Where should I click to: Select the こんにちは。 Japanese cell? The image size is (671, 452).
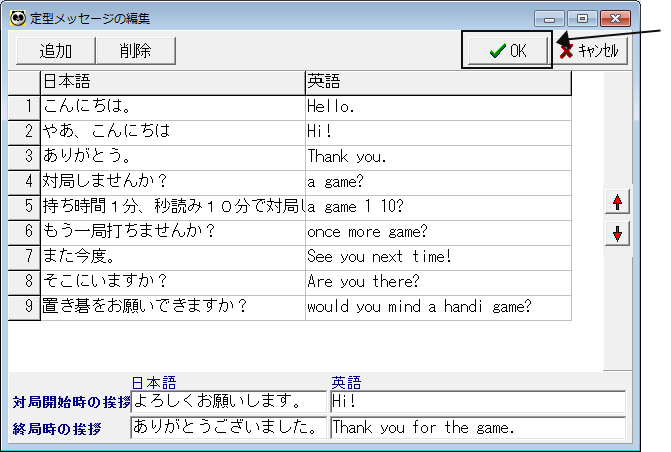pyautogui.click(x=172, y=105)
